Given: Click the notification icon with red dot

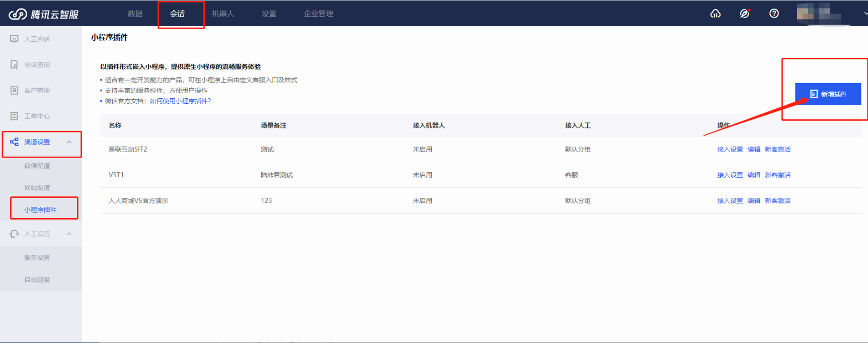Looking at the screenshot, I should pyautogui.click(x=744, y=14).
